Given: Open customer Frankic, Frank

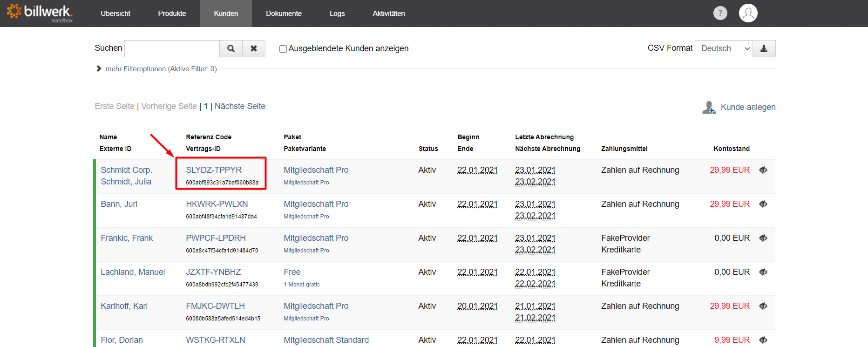Looking at the screenshot, I should pyautogui.click(x=127, y=238).
